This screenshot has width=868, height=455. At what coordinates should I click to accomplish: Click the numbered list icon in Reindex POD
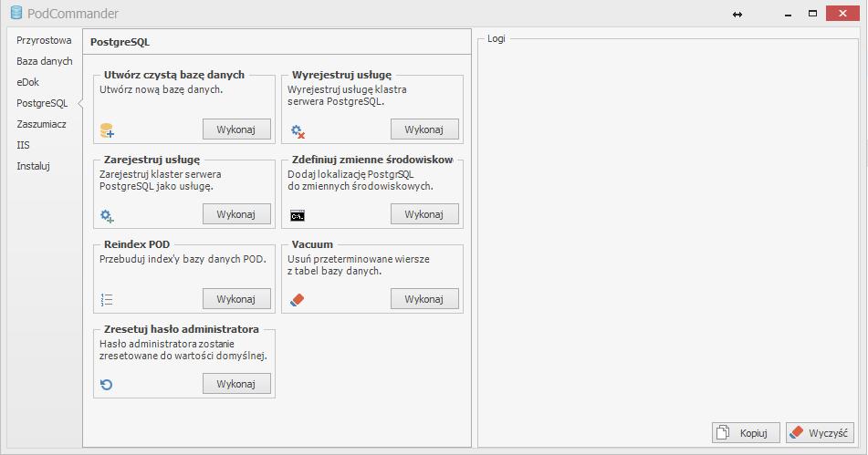(106, 300)
